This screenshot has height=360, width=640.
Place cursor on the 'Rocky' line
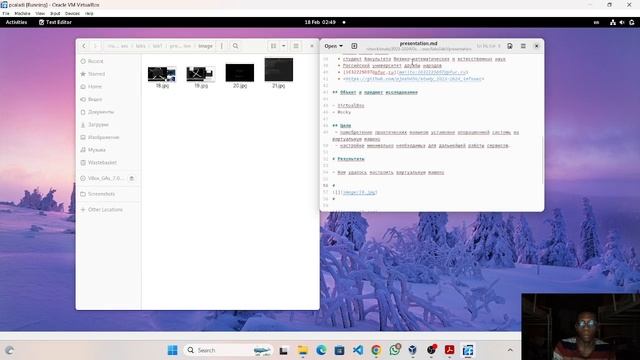click(344, 112)
